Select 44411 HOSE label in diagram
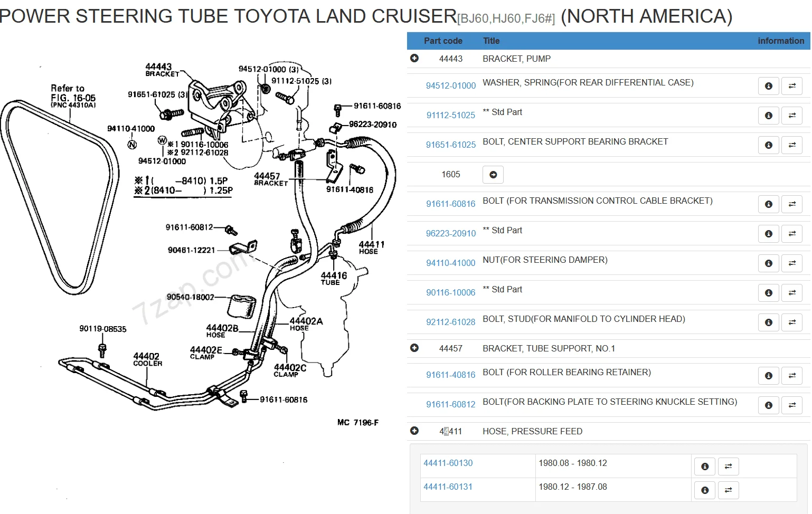This screenshot has width=812, height=514. (x=371, y=248)
